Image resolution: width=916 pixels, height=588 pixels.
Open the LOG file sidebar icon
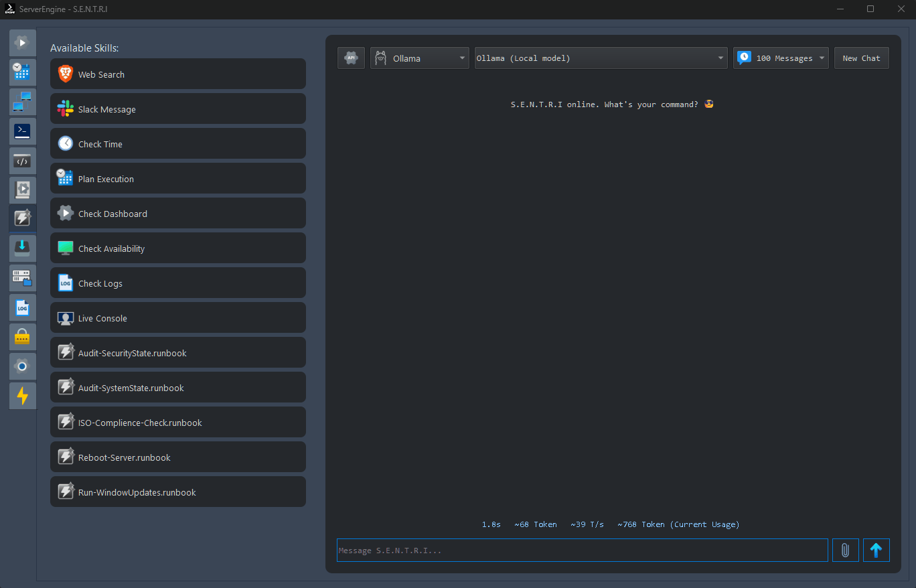click(x=22, y=307)
